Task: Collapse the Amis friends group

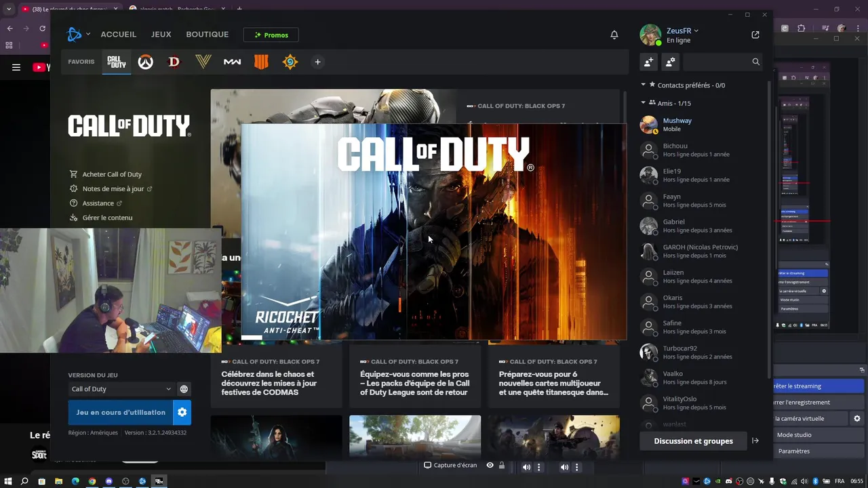Action: pos(643,103)
